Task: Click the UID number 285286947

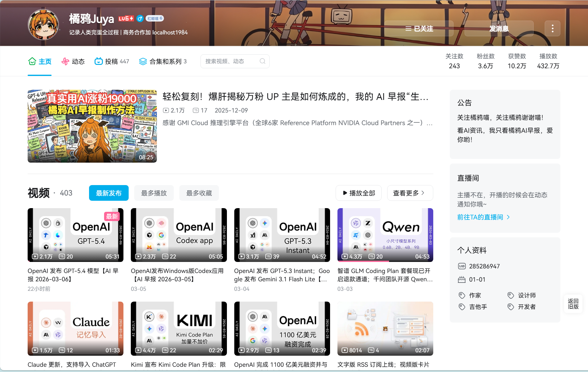Action: point(484,266)
